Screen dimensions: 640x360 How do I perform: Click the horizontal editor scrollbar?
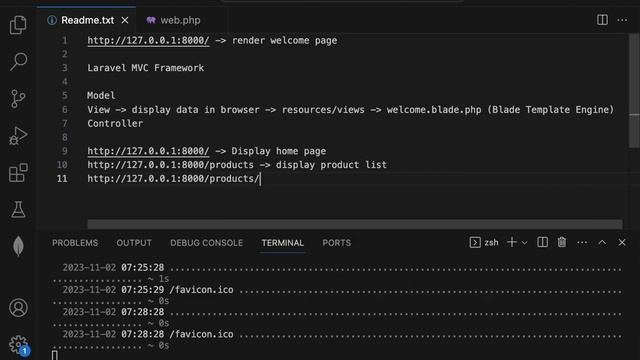coord(355,224)
